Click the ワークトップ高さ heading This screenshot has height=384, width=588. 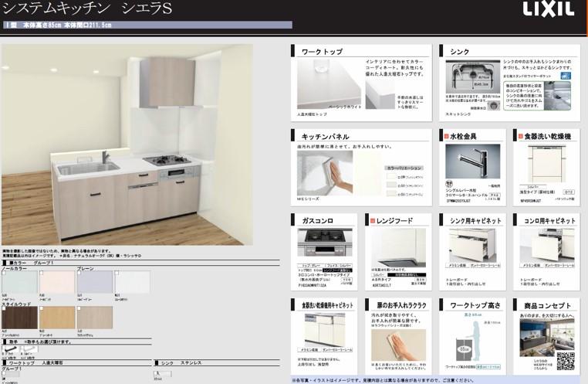[475, 305]
